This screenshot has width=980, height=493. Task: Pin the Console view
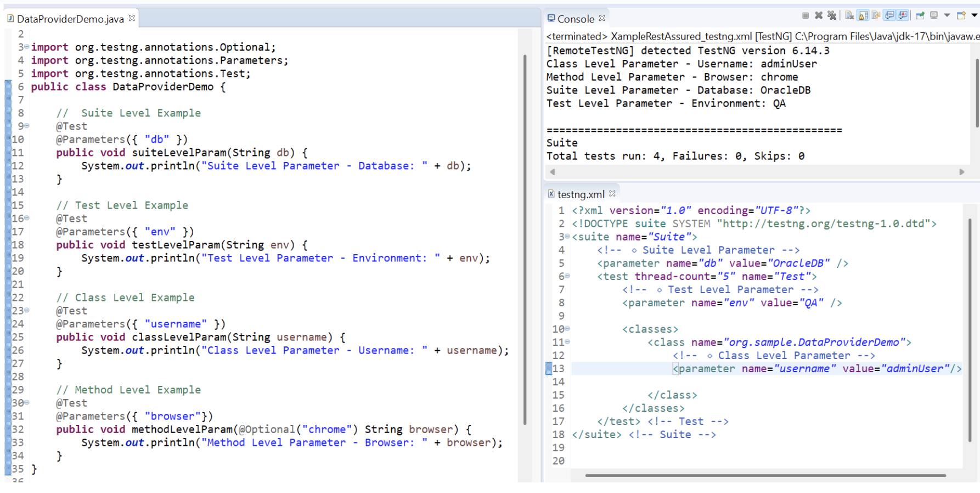pyautogui.click(x=920, y=15)
